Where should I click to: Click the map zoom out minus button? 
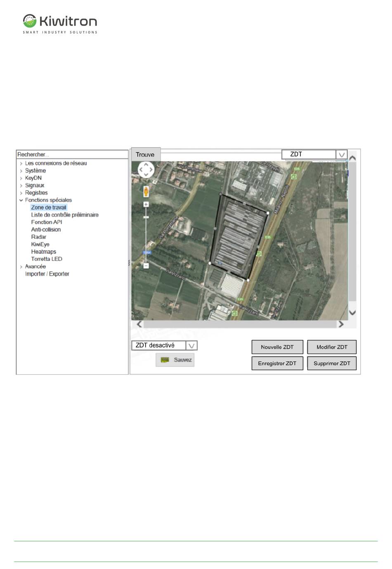[x=146, y=266]
